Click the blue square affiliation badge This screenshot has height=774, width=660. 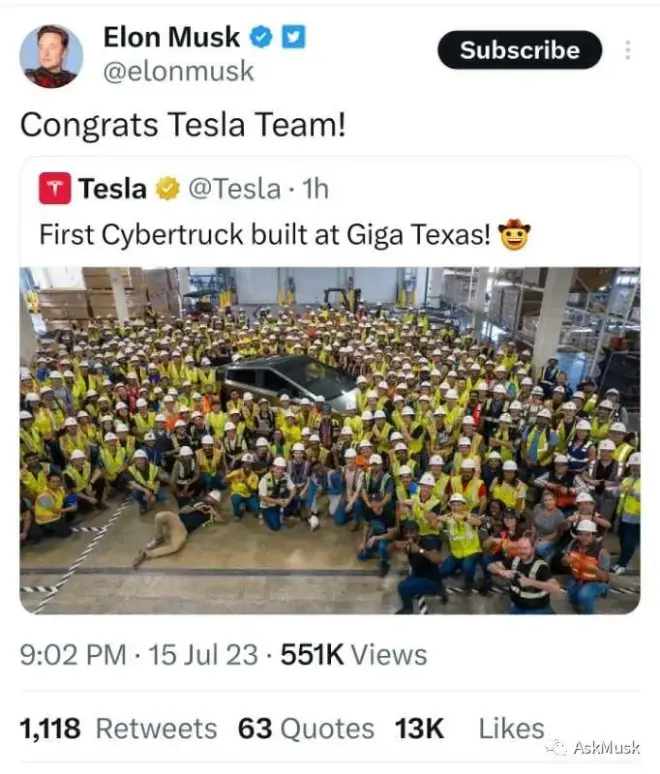[293, 37]
